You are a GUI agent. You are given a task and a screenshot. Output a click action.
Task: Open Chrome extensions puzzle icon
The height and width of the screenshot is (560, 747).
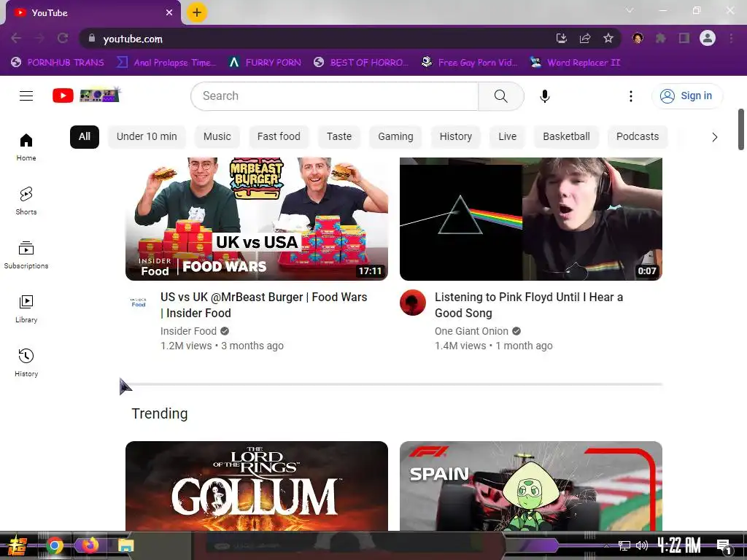[x=661, y=39]
